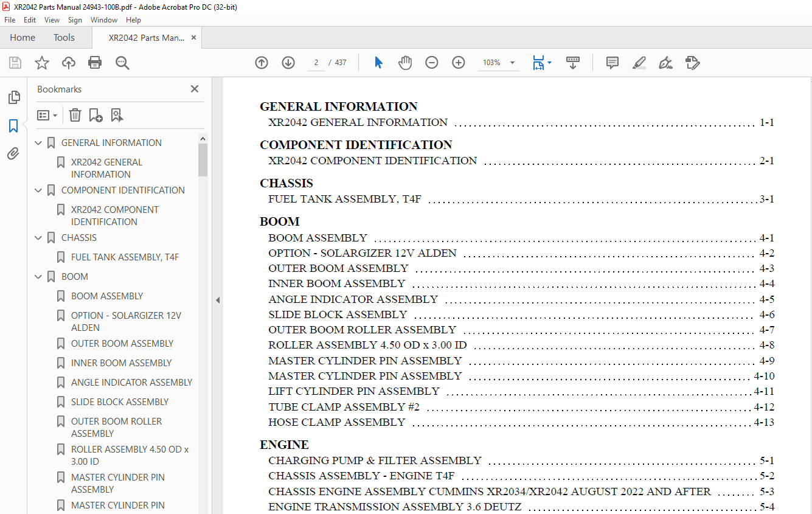Image resolution: width=812 pixels, height=514 pixels.
Task: Delete the selected bookmark with trash icon
Action: [75, 115]
